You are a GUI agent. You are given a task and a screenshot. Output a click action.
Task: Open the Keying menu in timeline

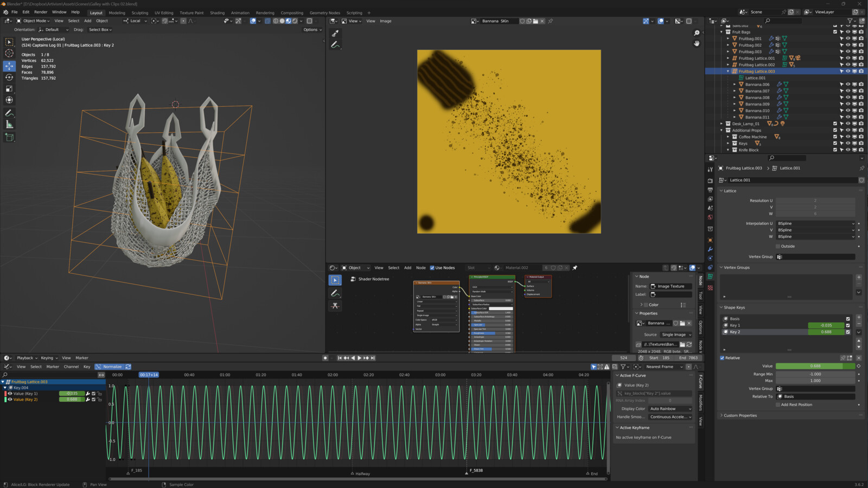[x=49, y=358]
